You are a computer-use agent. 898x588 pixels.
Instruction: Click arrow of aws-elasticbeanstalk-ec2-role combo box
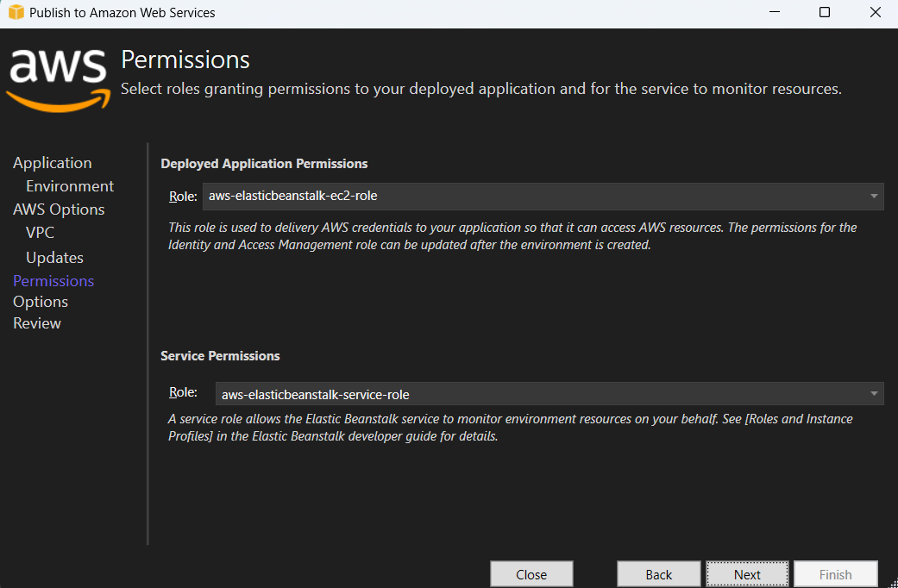(874, 197)
